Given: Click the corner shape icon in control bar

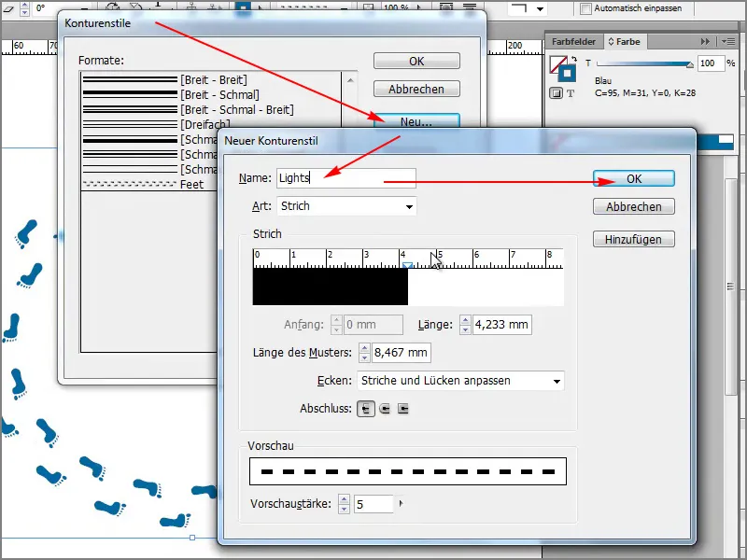Looking at the screenshot, I should [518, 7].
